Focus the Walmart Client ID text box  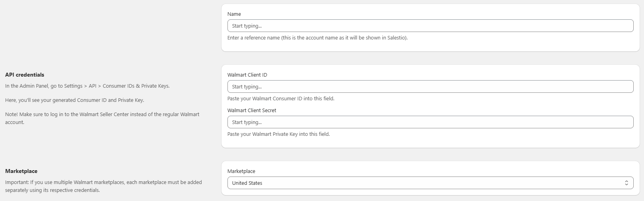tap(430, 87)
